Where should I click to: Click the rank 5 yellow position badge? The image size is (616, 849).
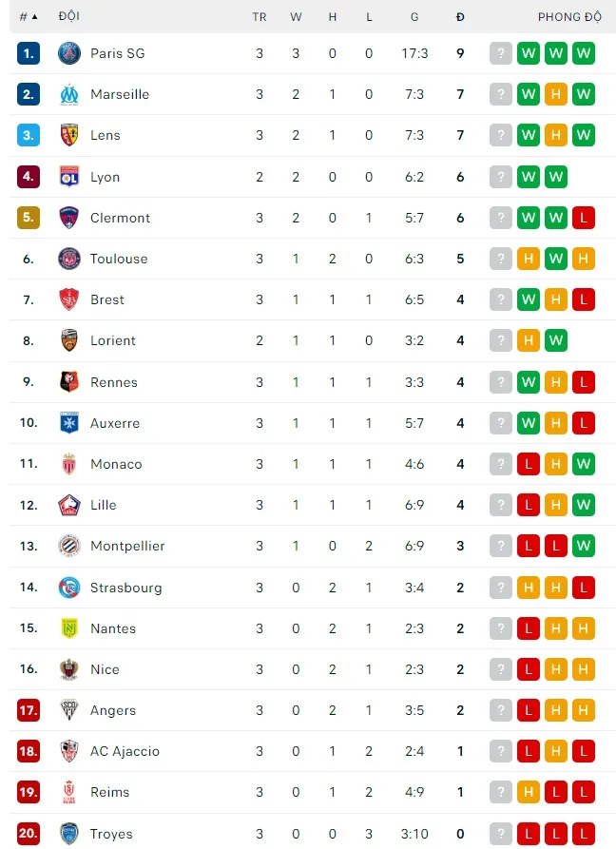pos(29,218)
